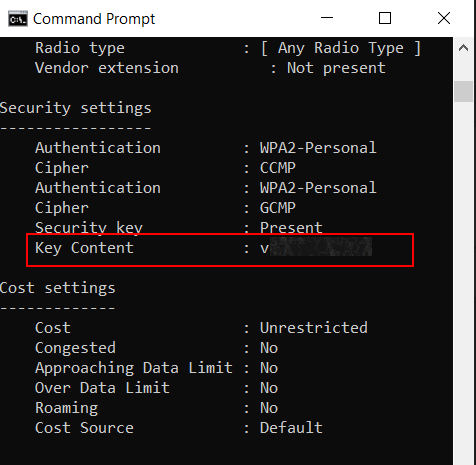Click the Vendor extension Not present text

click(336, 68)
